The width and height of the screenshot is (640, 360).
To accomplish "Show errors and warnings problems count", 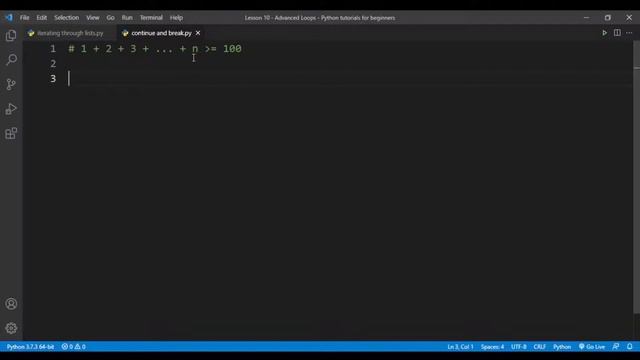I will coord(73,347).
